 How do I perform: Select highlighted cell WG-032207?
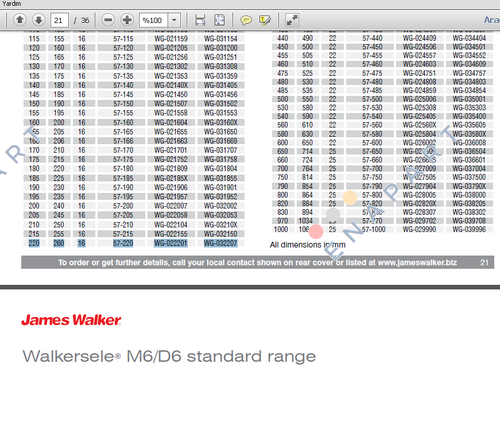tap(221, 243)
